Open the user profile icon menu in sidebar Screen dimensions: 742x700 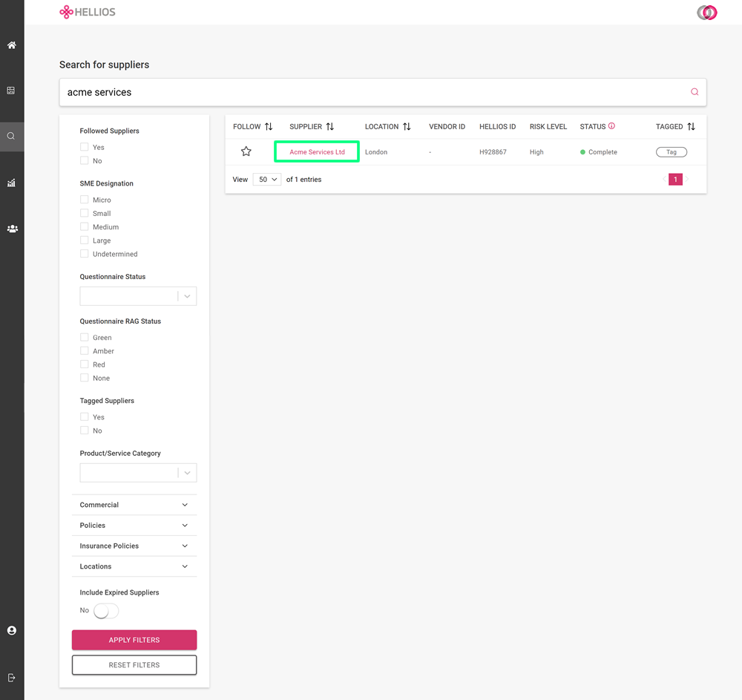point(11,629)
